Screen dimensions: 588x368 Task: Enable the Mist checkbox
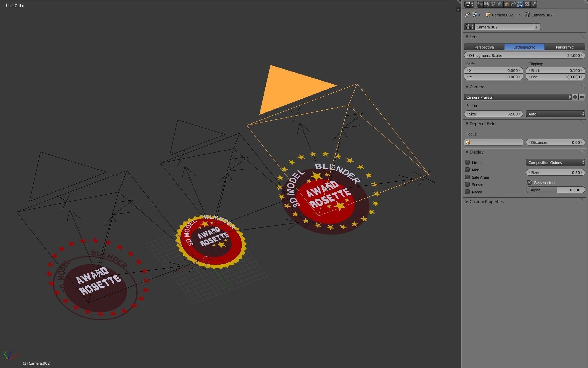click(467, 170)
